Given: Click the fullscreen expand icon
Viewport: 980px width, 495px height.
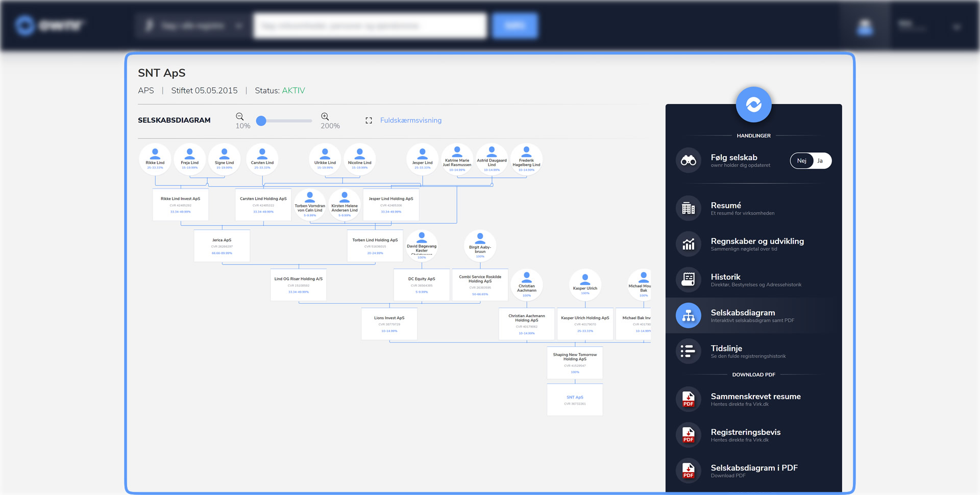Looking at the screenshot, I should (369, 121).
